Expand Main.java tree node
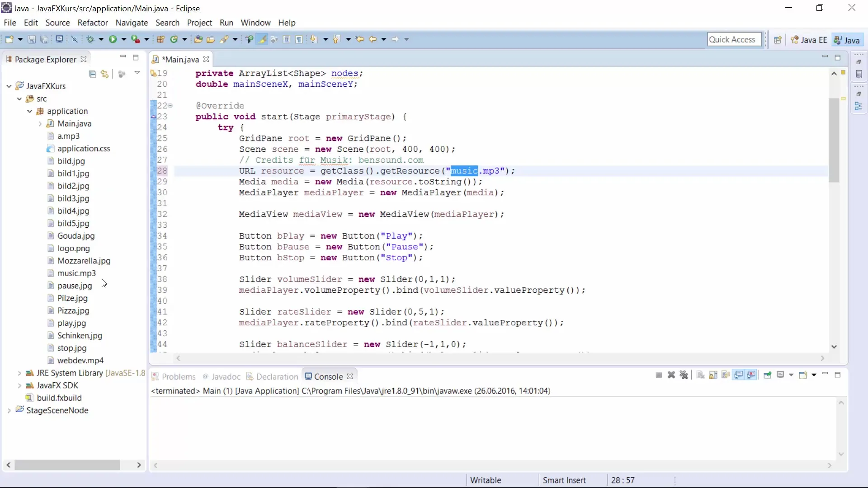868x488 pixels. (40, 123)
